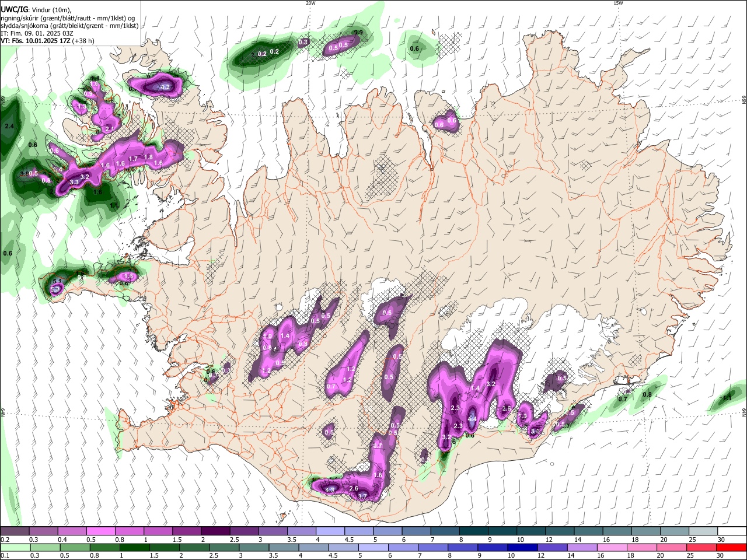Pick the white swatch after 30 in the upper legend

pos(732,531)
